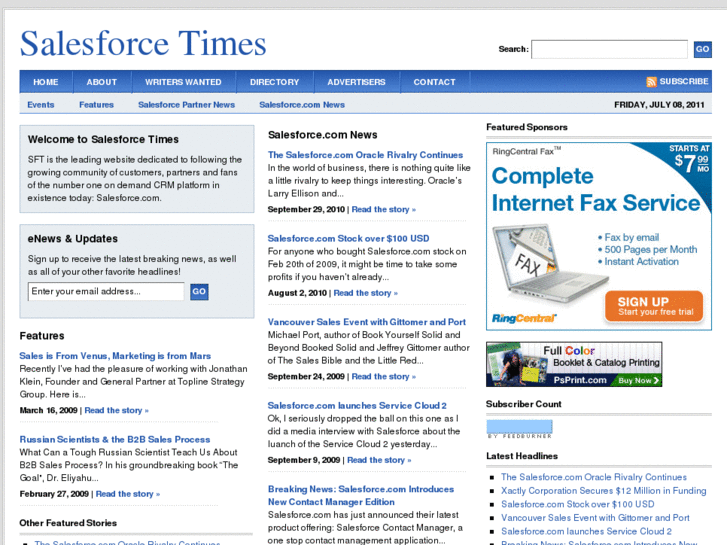Click the 'Subscriber Count' heading
The image size is (727, 545).
coord(524,404)
